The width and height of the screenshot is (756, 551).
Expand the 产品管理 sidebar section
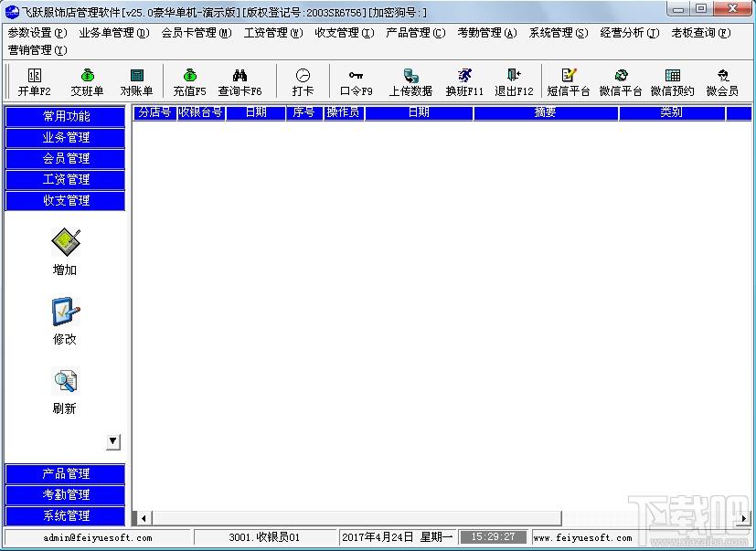click(x=65, y=474)
